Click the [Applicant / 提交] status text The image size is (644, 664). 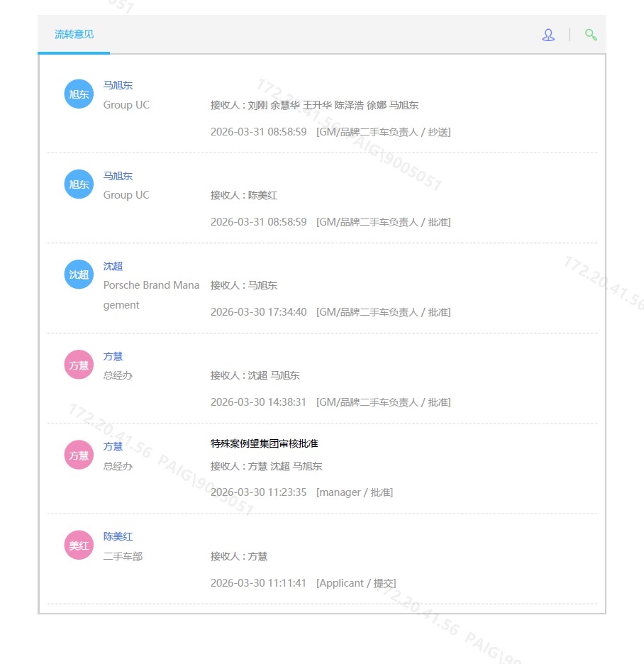click(356, 583)
